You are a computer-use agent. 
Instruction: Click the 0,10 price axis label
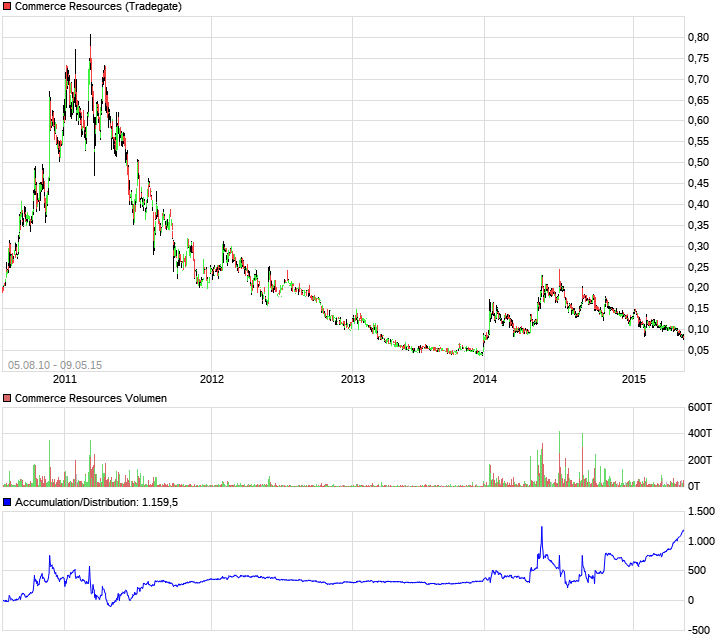[x=698, y=329]
